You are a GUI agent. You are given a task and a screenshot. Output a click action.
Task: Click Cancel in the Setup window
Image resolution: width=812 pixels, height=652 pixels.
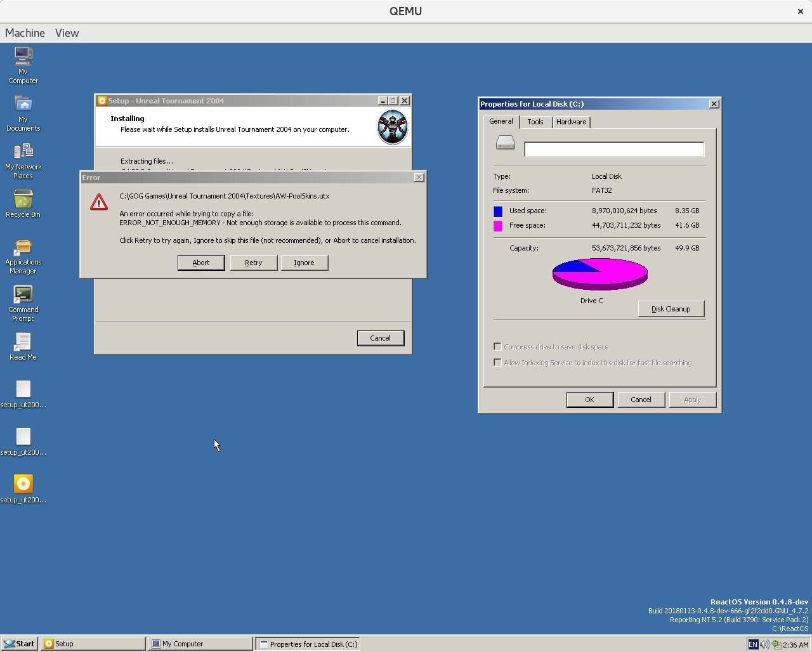click(x=381, y=338)
